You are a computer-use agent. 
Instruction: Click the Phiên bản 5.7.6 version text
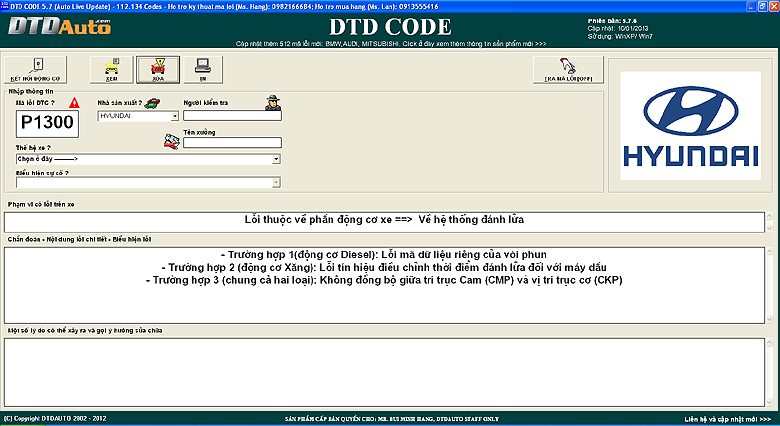(612, 21)
